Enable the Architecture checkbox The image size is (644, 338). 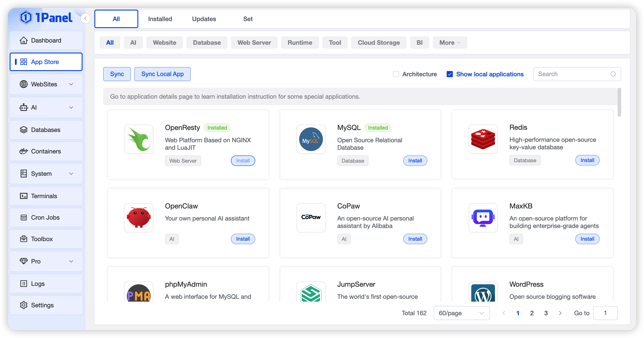click(396, 74)
